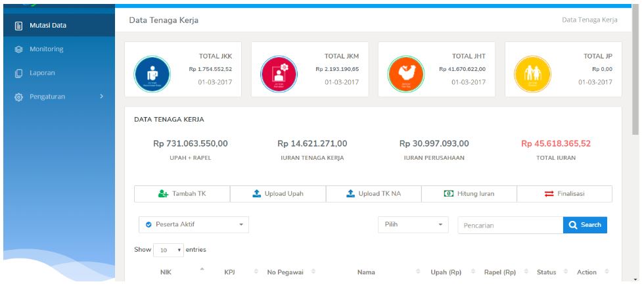Image resolution: width=644 pixels, height=286 pixels.
Task: Click the Upload Upah button
Action: point(278,194)
